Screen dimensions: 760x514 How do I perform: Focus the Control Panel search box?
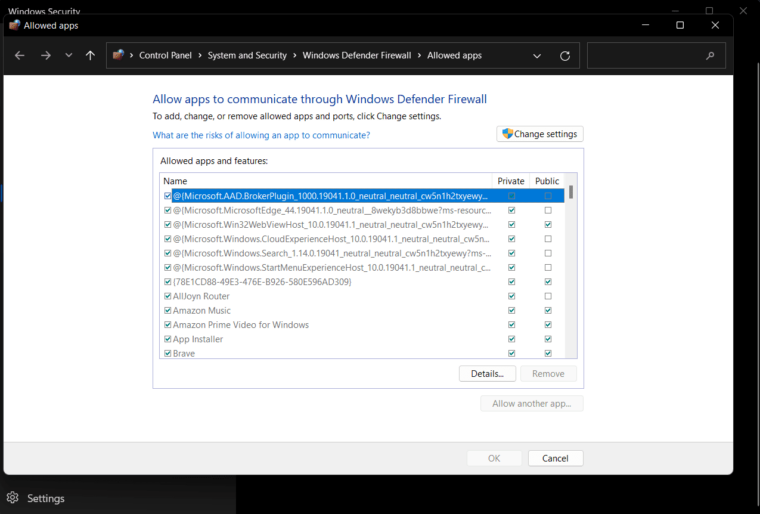(x=656, y=56)
